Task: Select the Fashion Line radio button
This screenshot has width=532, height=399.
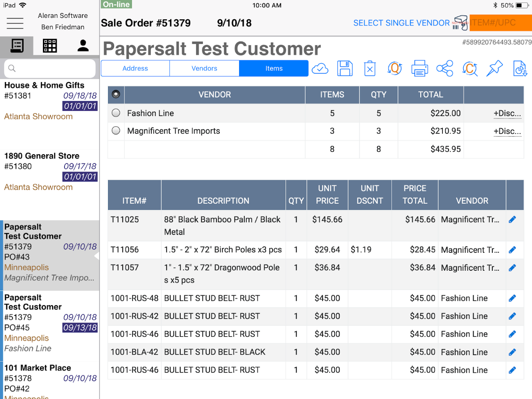Action: click(116, 113)
